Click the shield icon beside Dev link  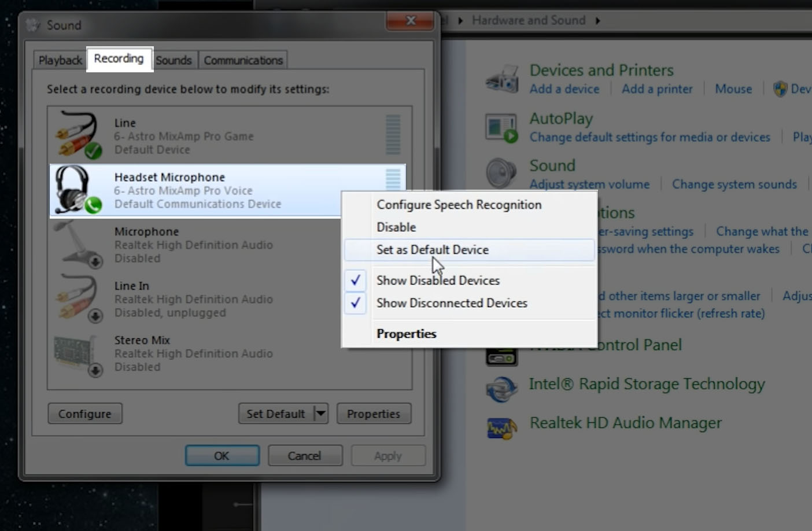click(780, 89)
